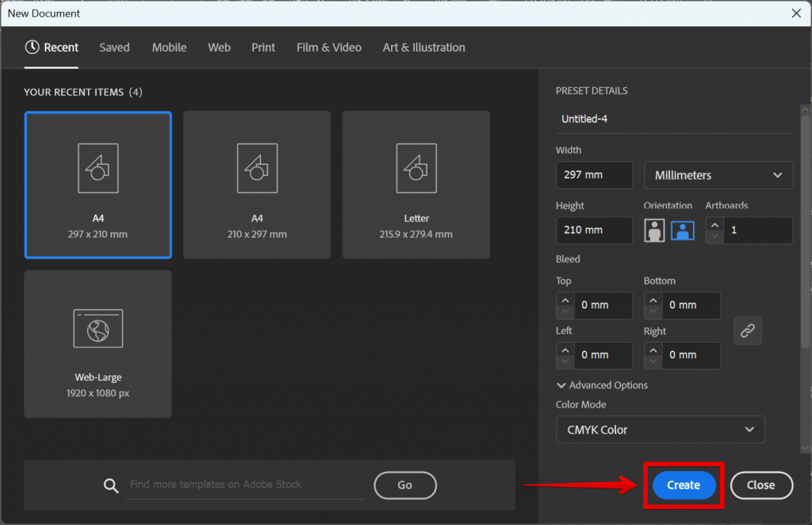This screenshot has width=812, height=525.
Task: Increase the Top bleed with its up arrow
Action: 564,301
